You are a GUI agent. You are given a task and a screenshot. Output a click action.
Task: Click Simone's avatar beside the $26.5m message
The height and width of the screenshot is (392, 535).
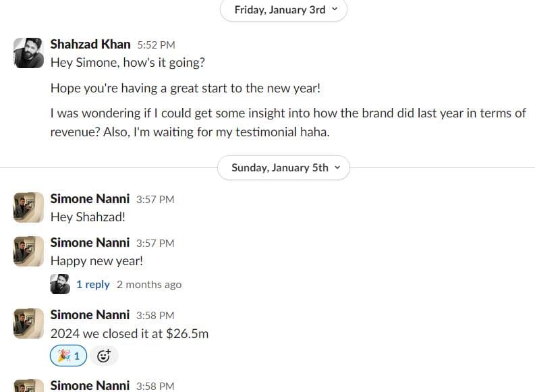coord(28,323)
